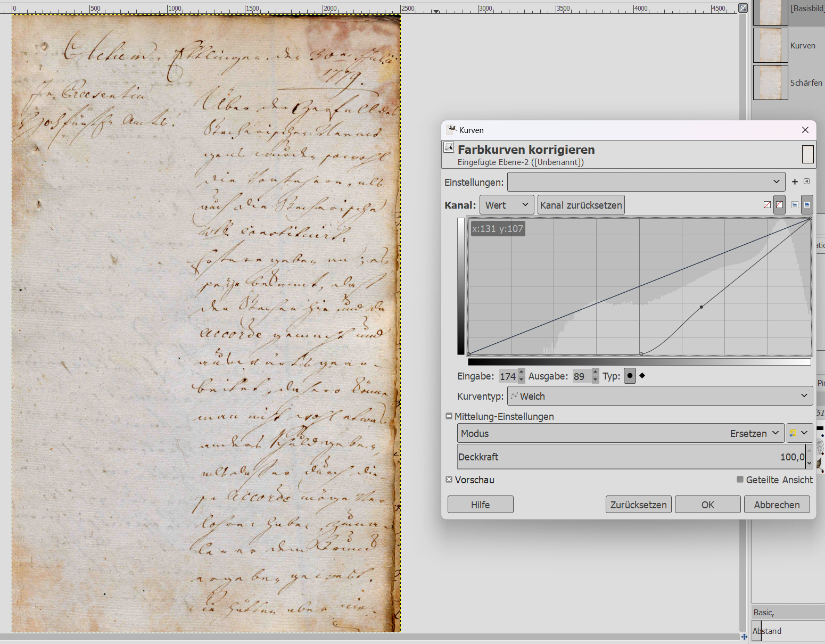Open the Kurventyp dropdown set to Weich
Image resolution: width=825 pixels, height=644 pixels.
[x=659, y=396]
